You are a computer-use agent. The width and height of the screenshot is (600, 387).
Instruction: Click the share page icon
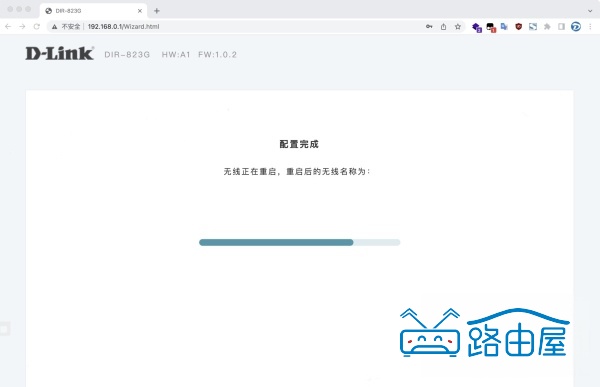pos(443,26)
